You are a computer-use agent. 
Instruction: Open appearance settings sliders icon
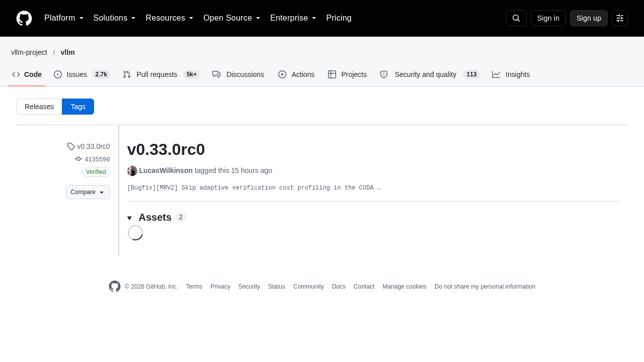point(620,18)
